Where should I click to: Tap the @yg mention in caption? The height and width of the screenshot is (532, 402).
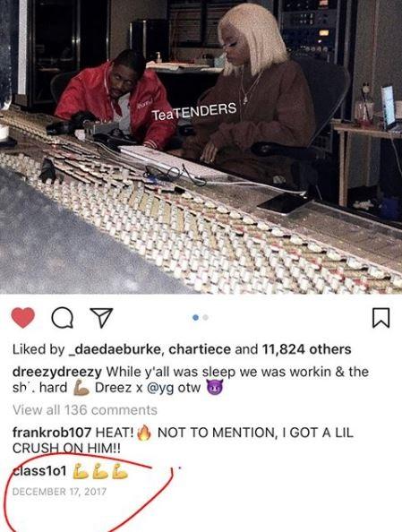point(159,388)
